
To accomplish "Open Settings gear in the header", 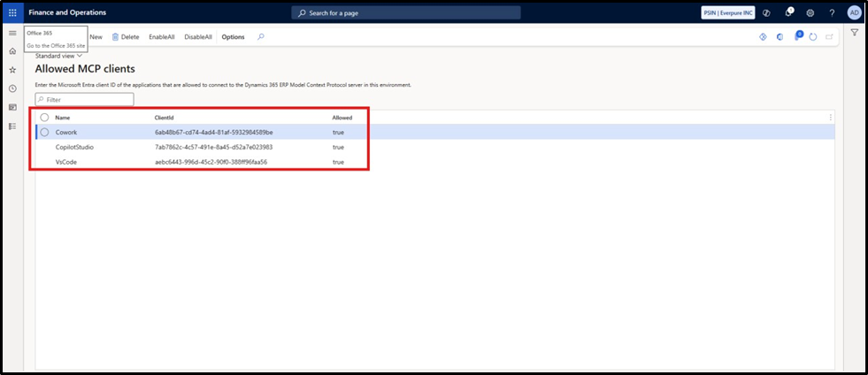I will point(810,12).
